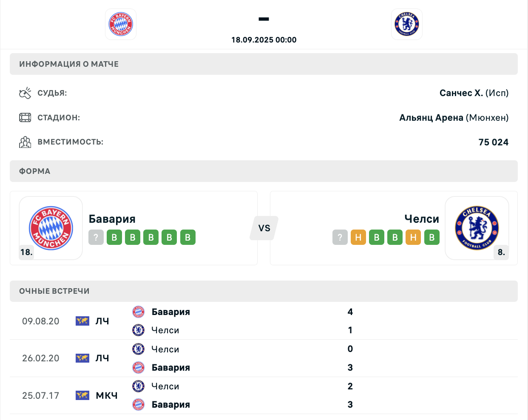This screenshot has height=420, width=528.
Task: Click the Bayern Munich logo in match header
Action: pos(121,24)
